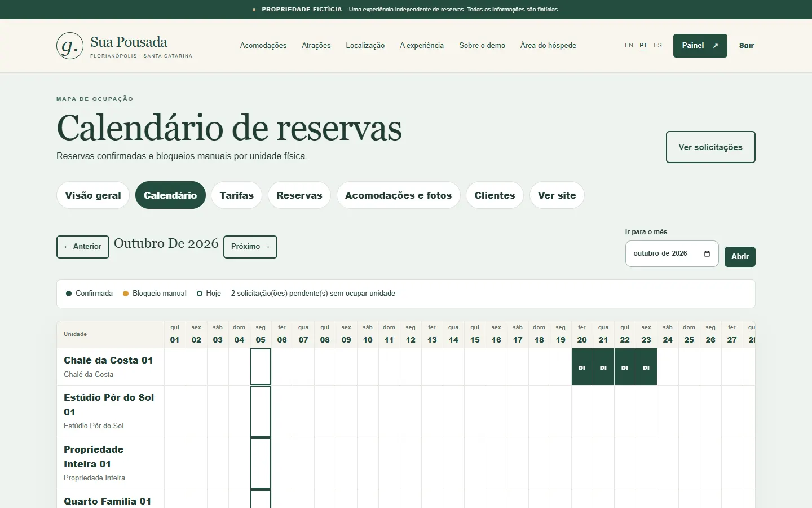Open the Painel button
Viewport: 812px width, 508px height.
(700, 46)
